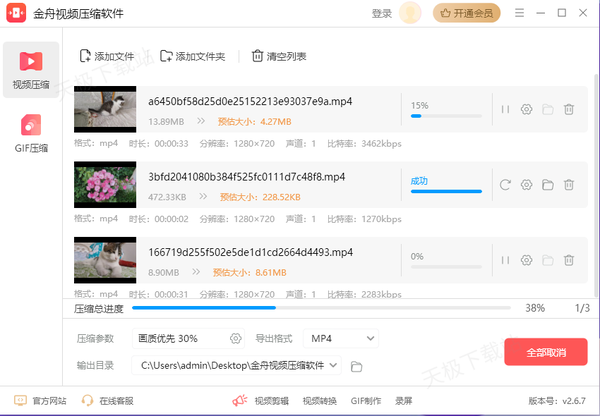
Task: Delete the 166719d255 video from list
Action: [x=569, y=259]
